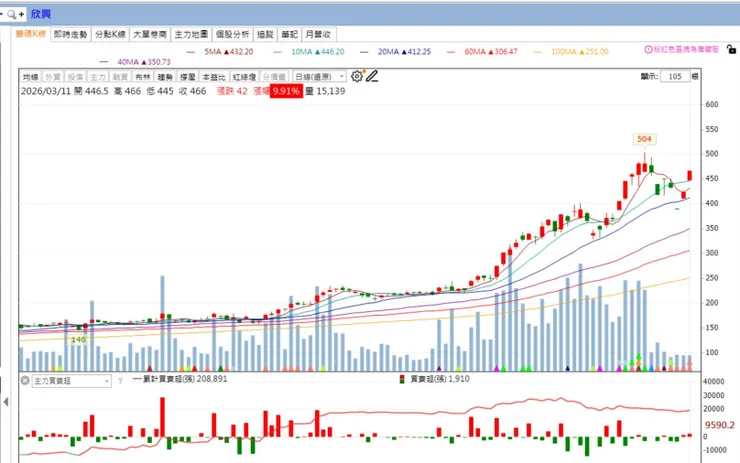Click the 顯示 bar count field showing 105

coord(675,76)
